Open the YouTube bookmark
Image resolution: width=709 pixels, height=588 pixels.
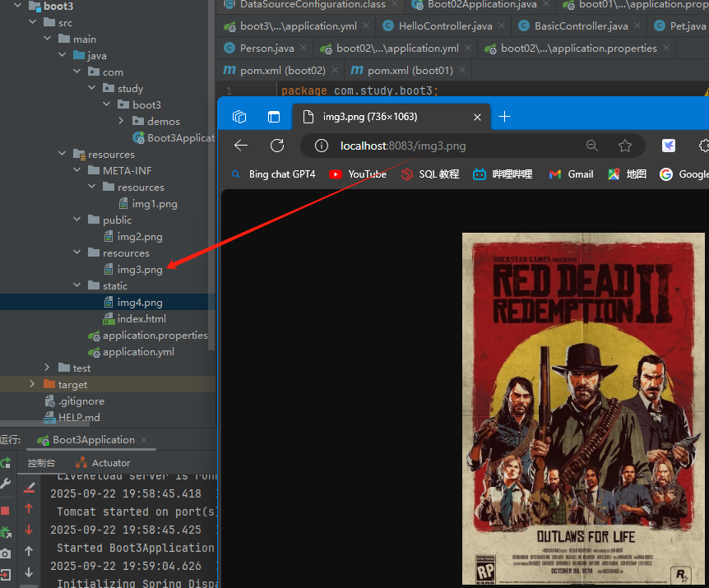click(x=358, y=174)
